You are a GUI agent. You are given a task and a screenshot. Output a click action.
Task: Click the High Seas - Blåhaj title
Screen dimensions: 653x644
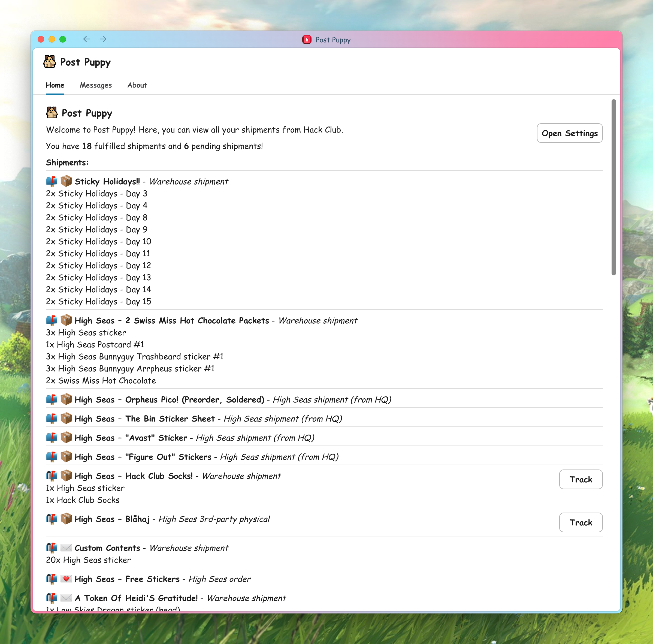[112, 519]
